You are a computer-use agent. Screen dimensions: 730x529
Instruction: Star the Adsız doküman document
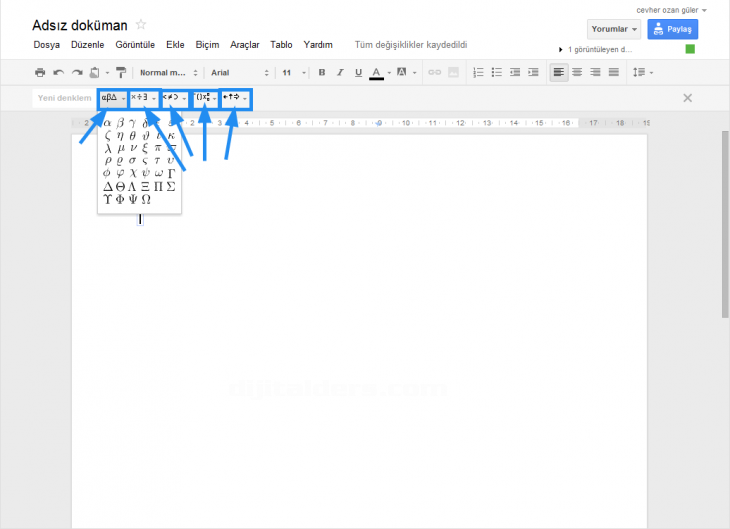pos(141,24)
